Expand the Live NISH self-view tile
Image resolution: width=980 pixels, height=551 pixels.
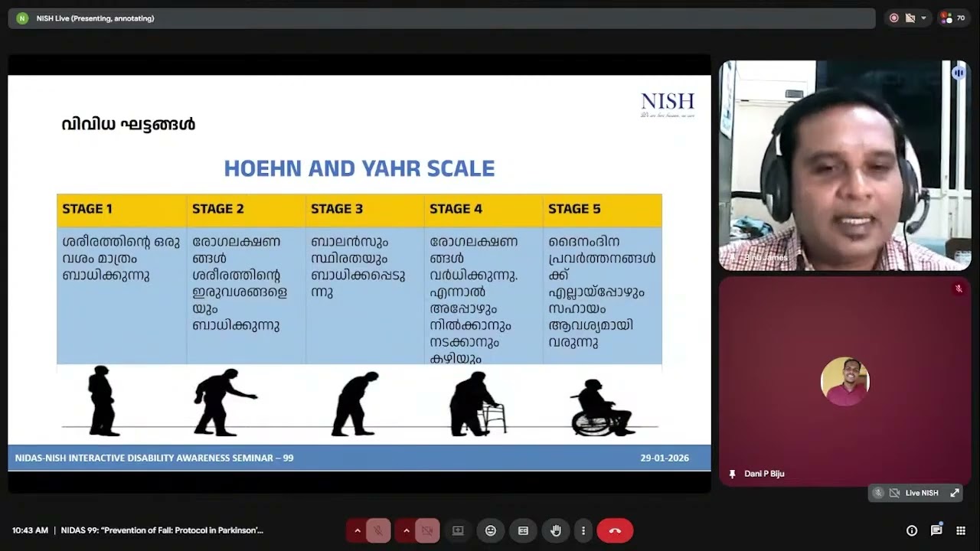point(955,493)
